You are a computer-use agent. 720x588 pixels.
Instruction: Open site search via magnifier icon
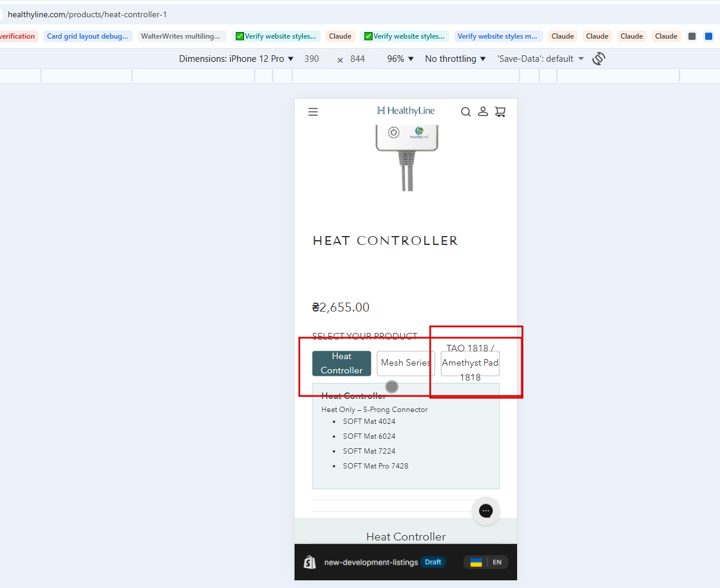tap(466, 112)
